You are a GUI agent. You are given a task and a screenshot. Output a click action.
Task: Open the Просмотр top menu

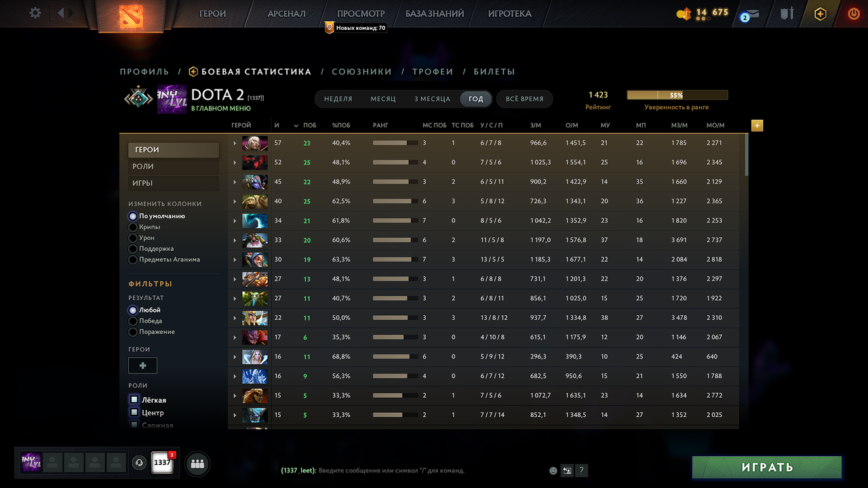click(361, 14)
